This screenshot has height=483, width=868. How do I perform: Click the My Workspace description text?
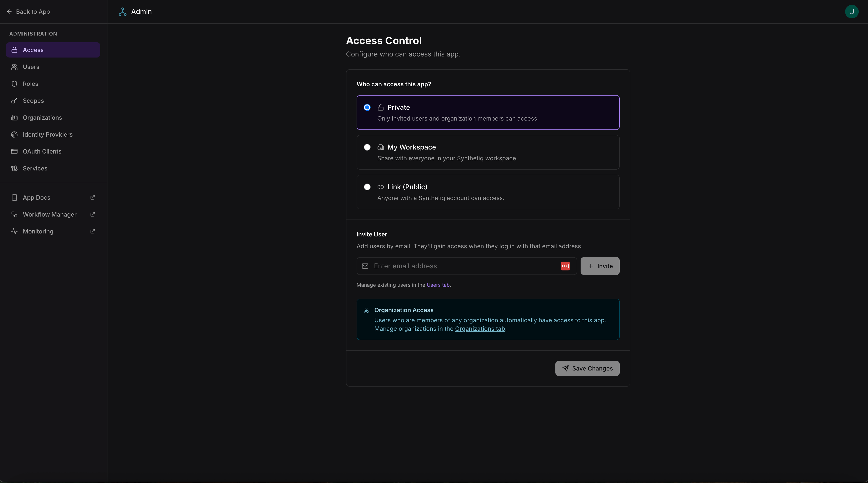tap(447, 158)
